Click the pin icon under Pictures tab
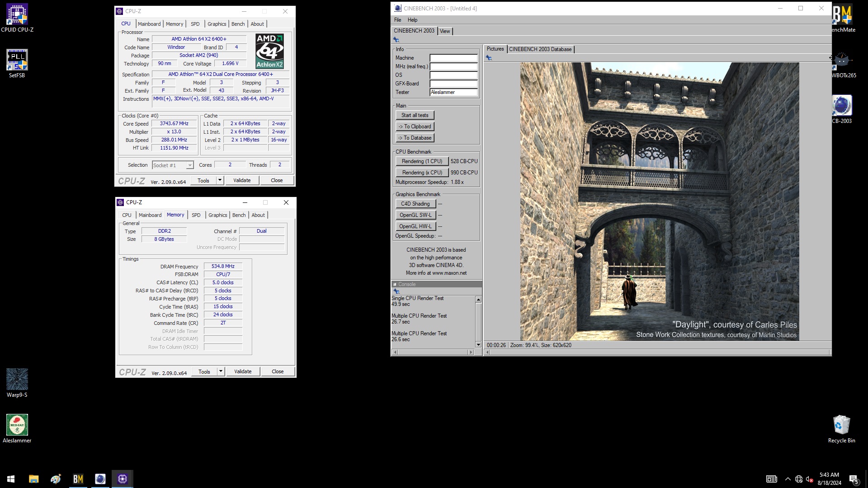868x488 pixels. [489, 58]
